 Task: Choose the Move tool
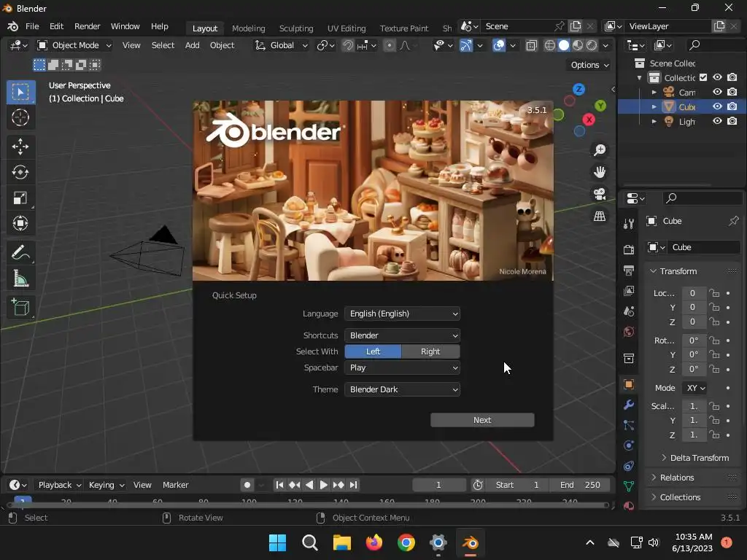tap(20, 146)
